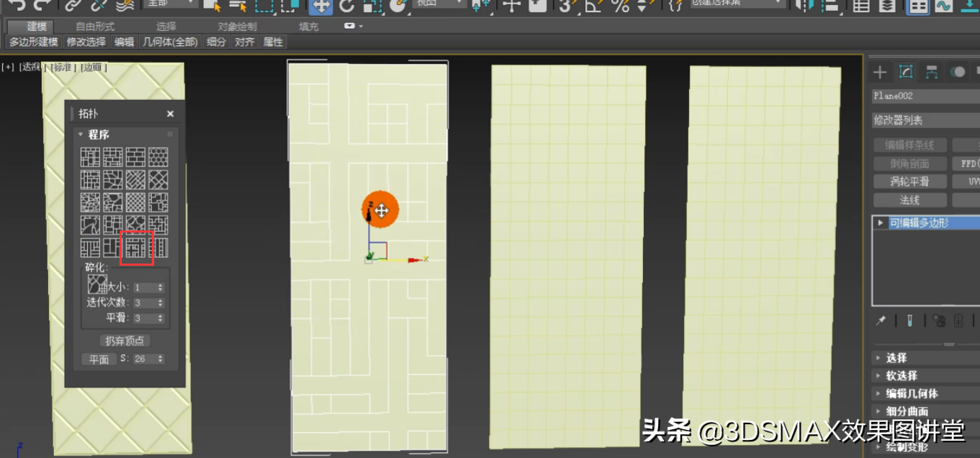
Task: Toggle the Percent Snap icon
Action: [x=619, y=5]
